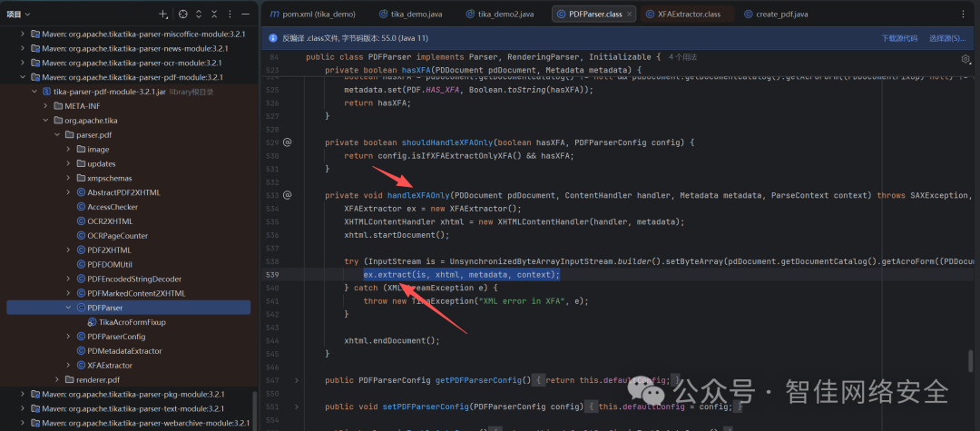Click the download sources link
The image size is (980, 431).
(x=899, y=38)
